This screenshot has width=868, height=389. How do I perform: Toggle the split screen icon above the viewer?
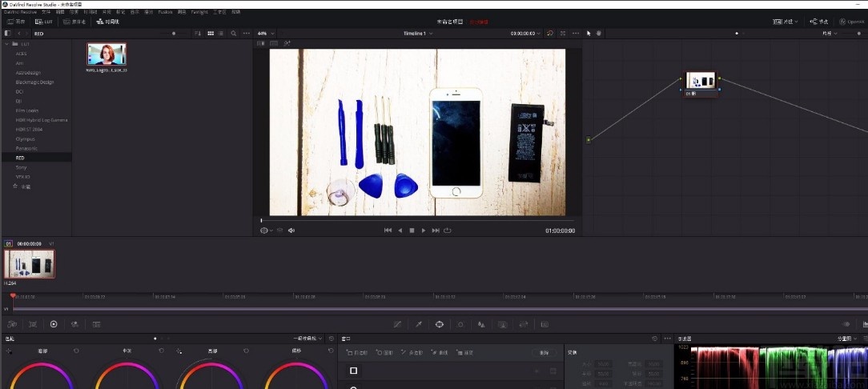(x=273, y=43)
